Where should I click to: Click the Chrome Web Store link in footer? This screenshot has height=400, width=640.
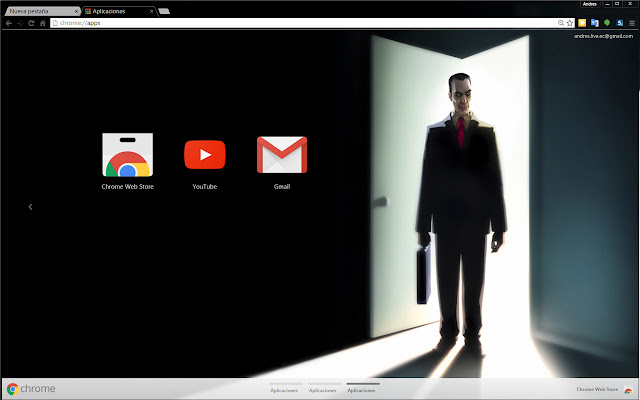point(597,389)
